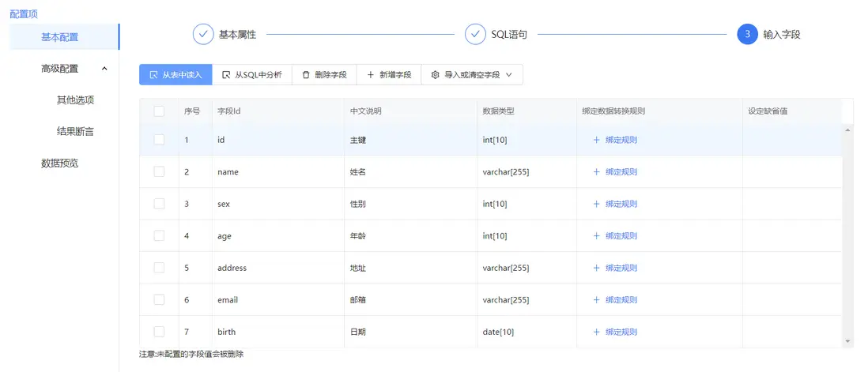Click the step 3 输入字段 circle

pyautogui.click(x=747, y=35)
